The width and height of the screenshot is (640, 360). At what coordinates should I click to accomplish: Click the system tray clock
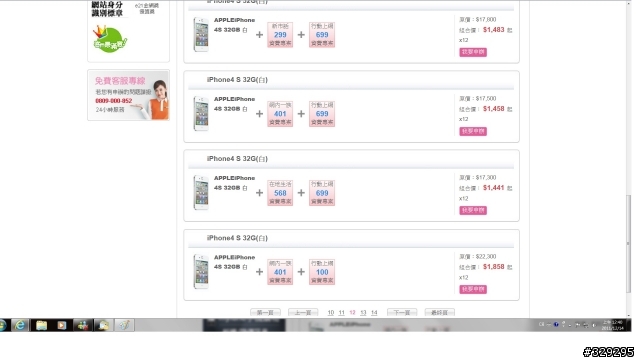[x=614, y=325]
